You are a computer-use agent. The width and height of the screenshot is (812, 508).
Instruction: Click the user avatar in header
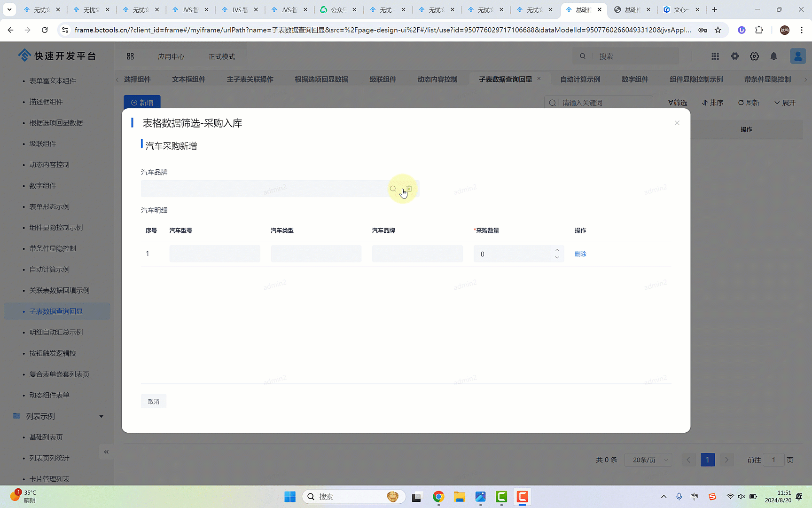(x=798, y=56)
